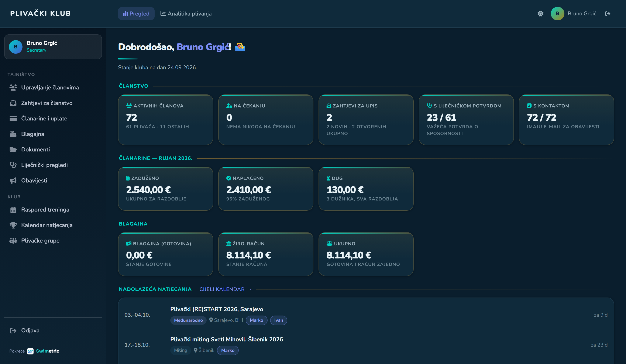Click the Marko tag in Sarajevo row

coord(256,320)
